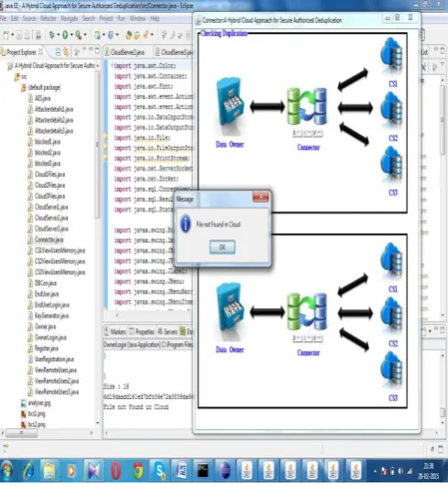Open the Project menu
Image resolution: width=448 pixels, height=487 pixels.
point(106,18)
